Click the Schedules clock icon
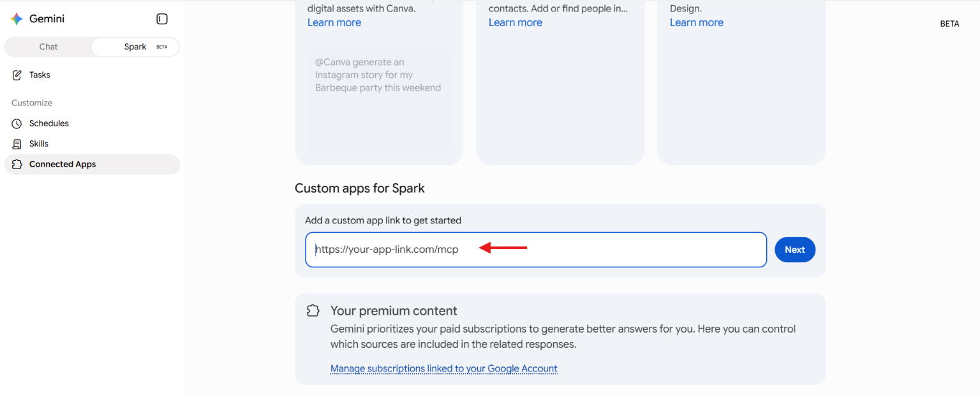The width and height of the screenshot is (980, 397). 17,124
